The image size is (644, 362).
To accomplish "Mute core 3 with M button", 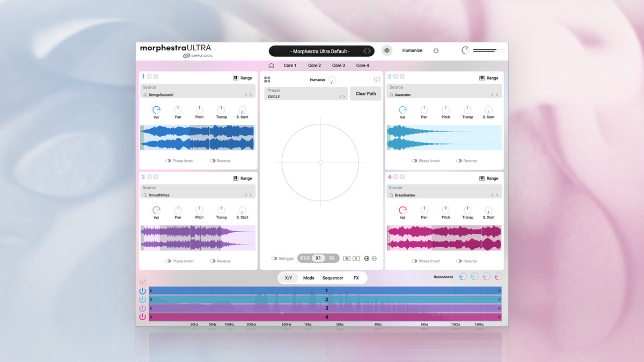I will [x=149, y=176].
